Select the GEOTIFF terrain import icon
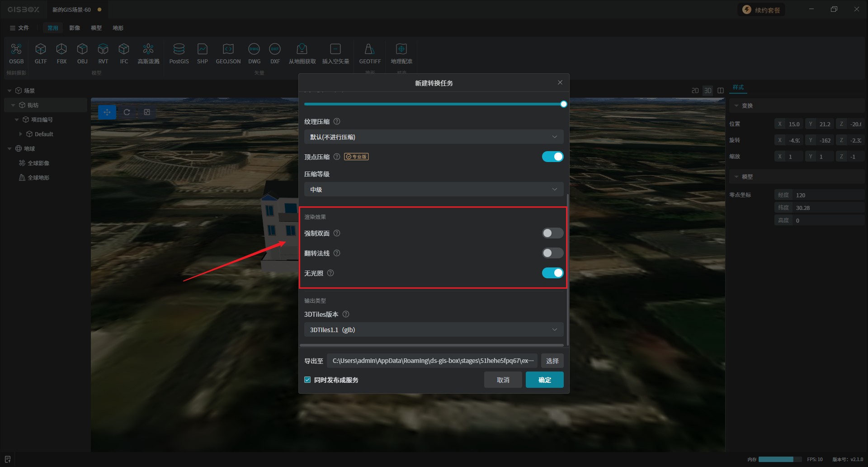The image size is (868, 467). (x=369, y=49)
